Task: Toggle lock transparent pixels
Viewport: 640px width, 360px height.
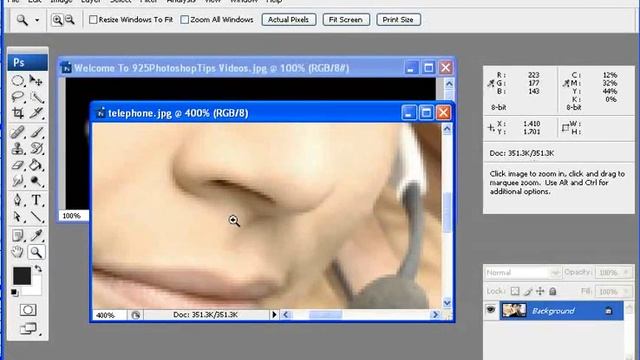Action: tap(515, 291)
